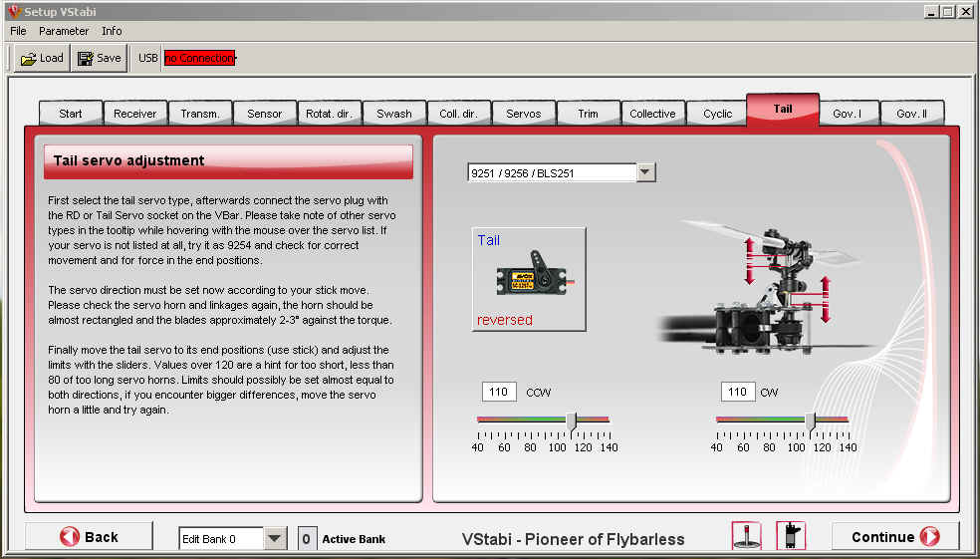
Task: Click the CCW slider handle
Action: 571,422
